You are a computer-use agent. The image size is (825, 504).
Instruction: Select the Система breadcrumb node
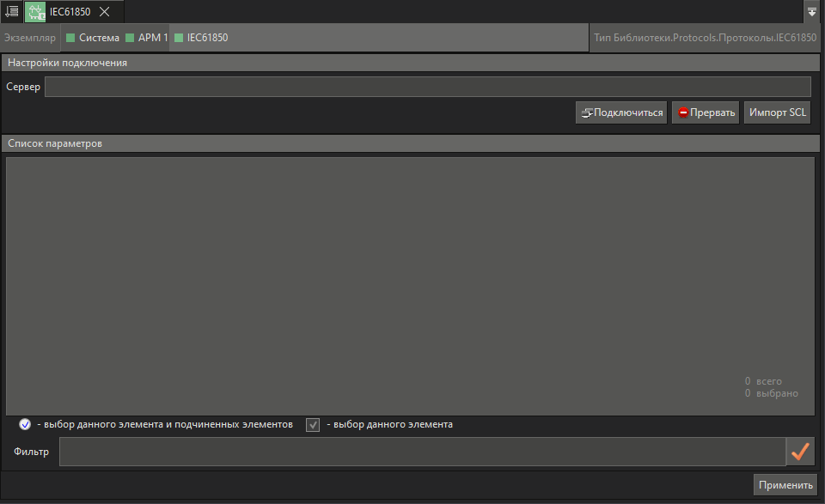93,38
